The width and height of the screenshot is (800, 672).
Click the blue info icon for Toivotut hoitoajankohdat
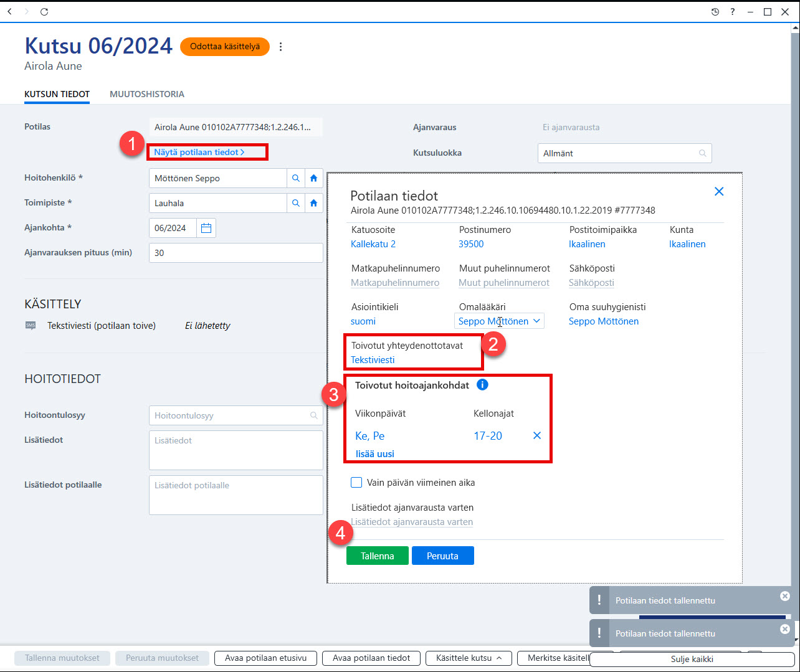point(482,385)
